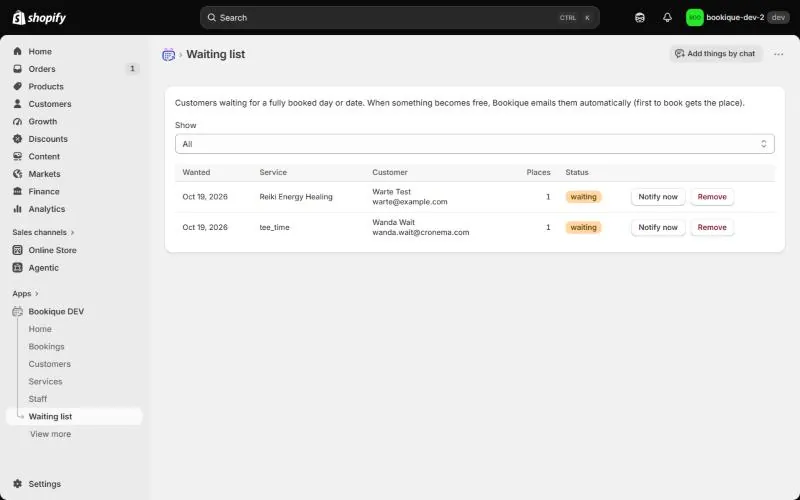Click the dev badge next to store name
This screenshot has height=500, width=800.
(778, 17)
